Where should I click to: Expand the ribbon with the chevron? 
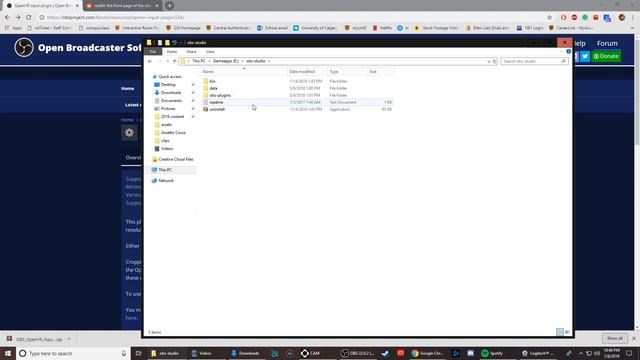tap(561, 51)
